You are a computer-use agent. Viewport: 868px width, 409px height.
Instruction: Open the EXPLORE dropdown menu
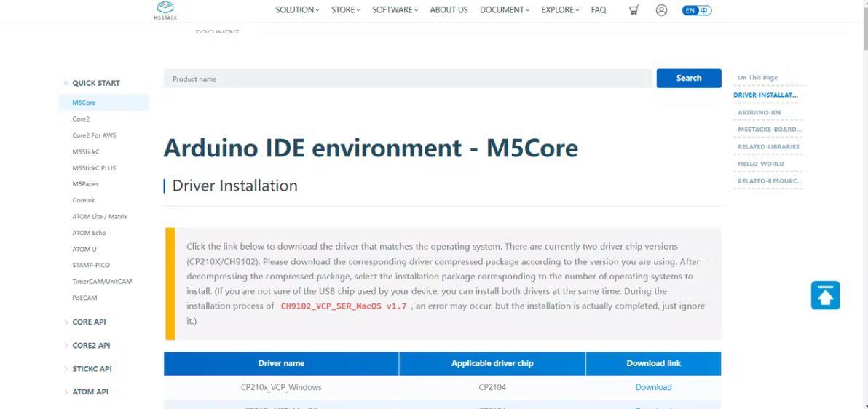point(560,10)
